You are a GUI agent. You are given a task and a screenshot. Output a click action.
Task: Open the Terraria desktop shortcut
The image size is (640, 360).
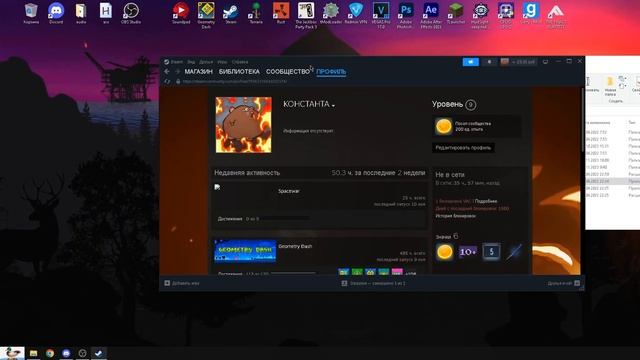[x=256, y=13]
